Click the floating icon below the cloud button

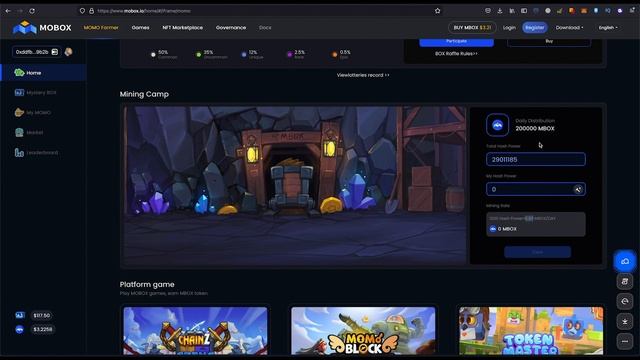pyautogui.click(x=624, y=281)
